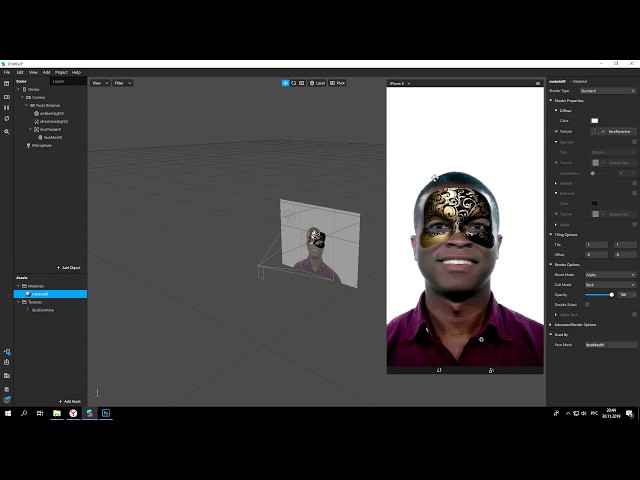Open the Project menu
This screenshot has width=640, height=480.
61,72
